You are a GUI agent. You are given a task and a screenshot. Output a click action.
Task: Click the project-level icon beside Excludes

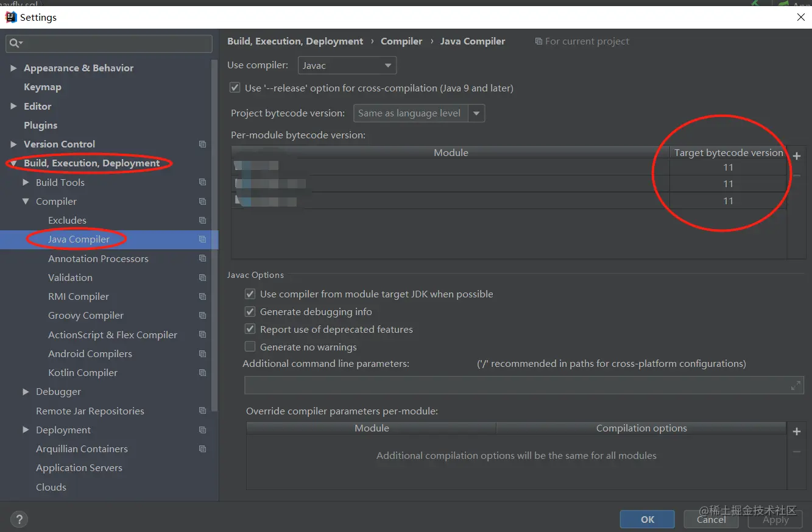(x=203, y=220)
